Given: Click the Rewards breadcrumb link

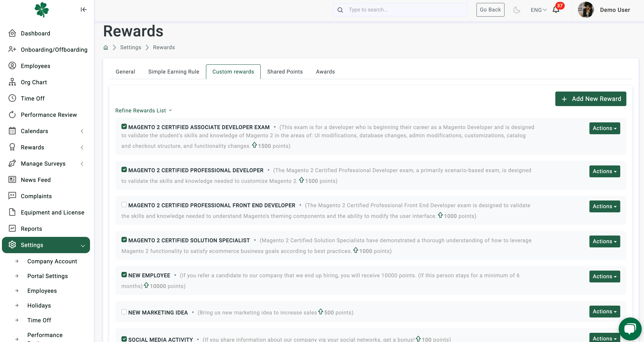Looking at the screenshot, I should click(164, 47).
